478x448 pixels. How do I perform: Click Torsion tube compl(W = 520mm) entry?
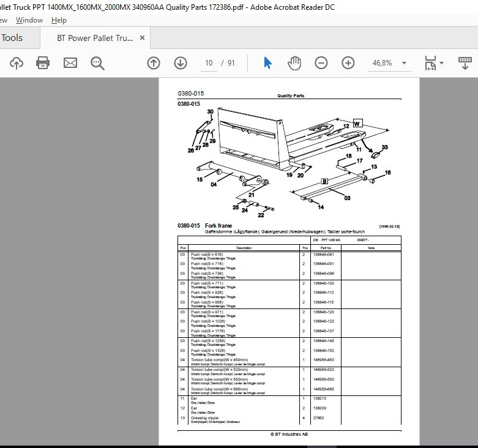point(220,370)
